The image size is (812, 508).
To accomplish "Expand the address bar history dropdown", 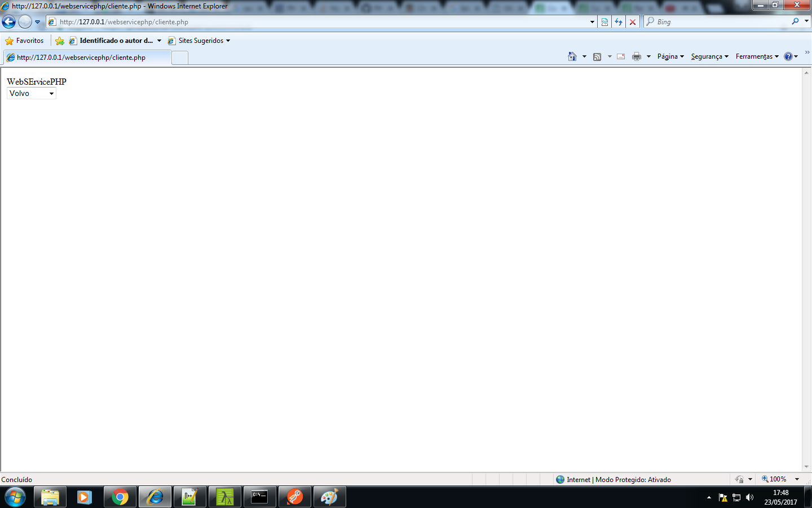I will (x=592, y=22).
